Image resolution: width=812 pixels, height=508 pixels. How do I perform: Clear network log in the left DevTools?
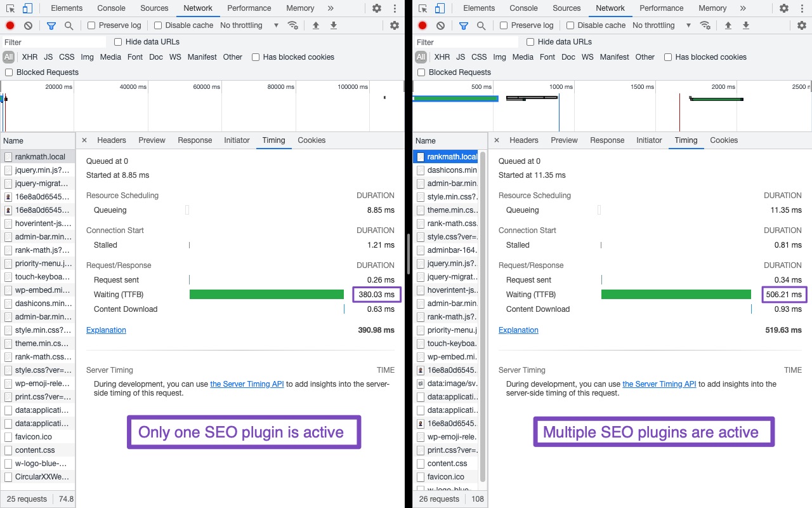point(28,25)
